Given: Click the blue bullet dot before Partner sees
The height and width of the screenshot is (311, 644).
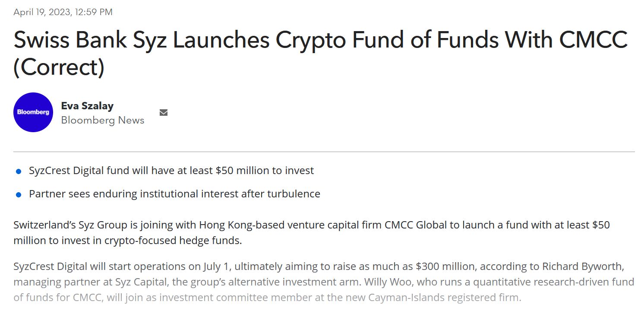Looking at the screenshot, I should coord(19,195).
